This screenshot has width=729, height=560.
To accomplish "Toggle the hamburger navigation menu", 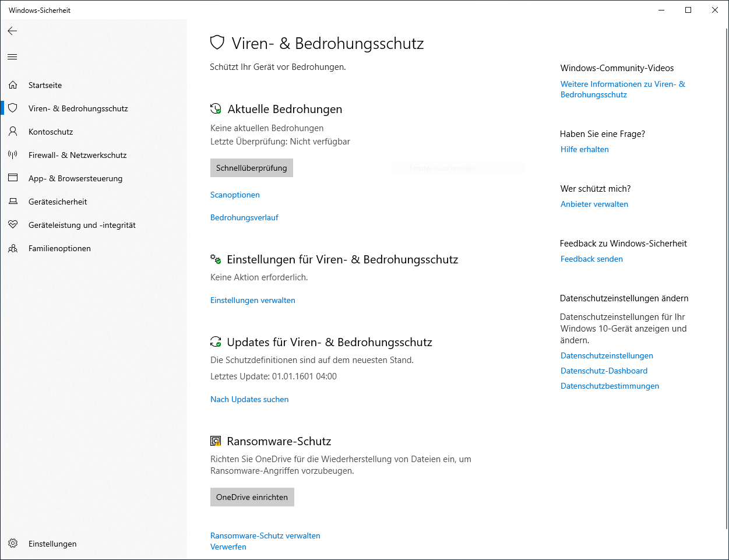I will point(12,57).
